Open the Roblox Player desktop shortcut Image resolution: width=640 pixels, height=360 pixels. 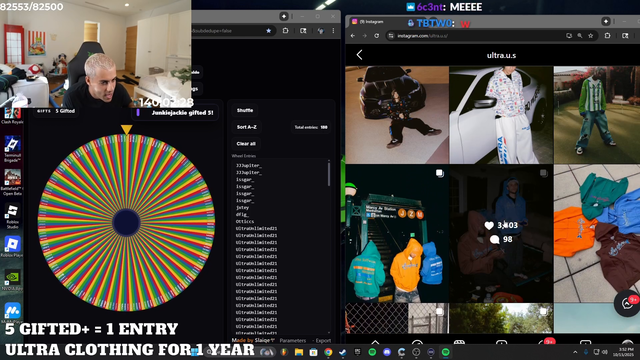[12, 247]
